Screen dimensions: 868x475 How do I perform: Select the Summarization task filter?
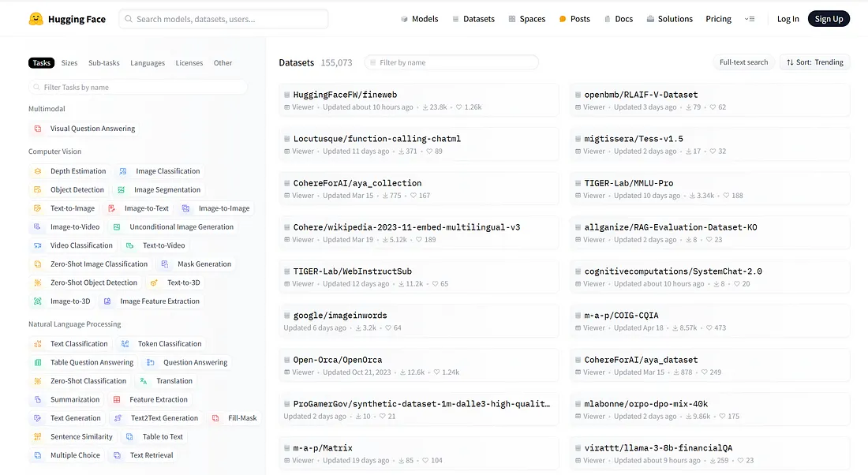pyautogui.click(x=67, y=400)
